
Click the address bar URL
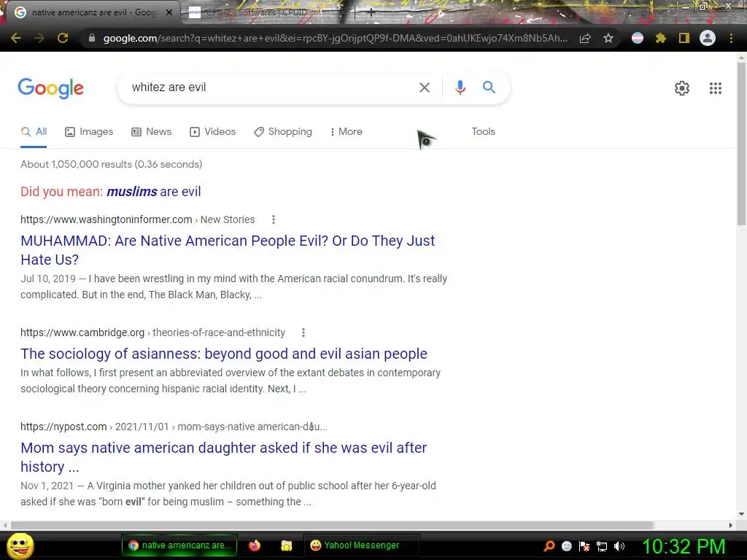pyautogui.click(x=335, y=38)
